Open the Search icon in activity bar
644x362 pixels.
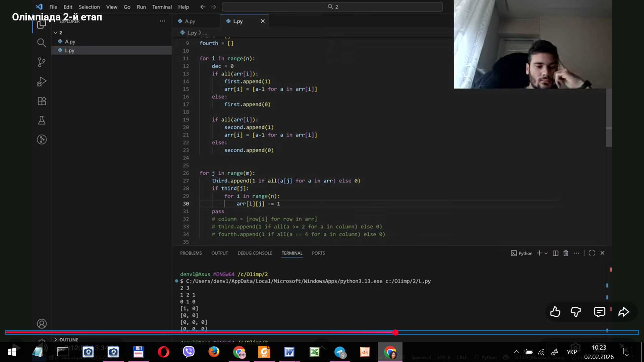pos(42,43)
